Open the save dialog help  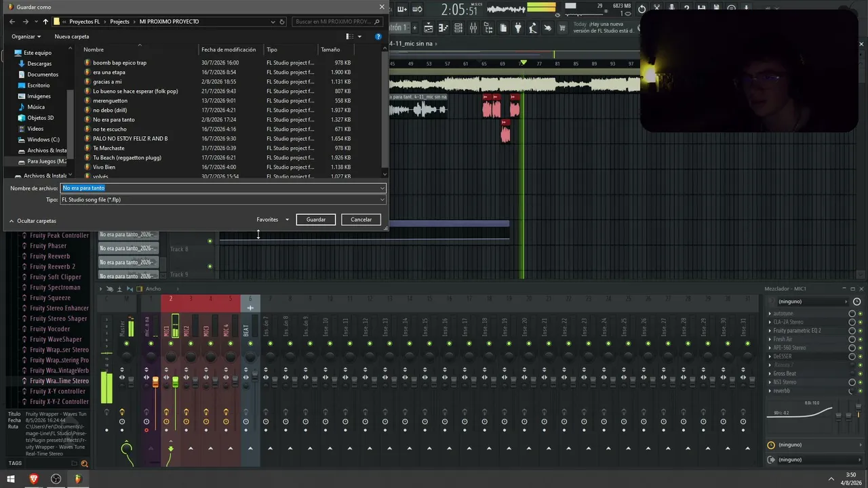coord(378,37)
